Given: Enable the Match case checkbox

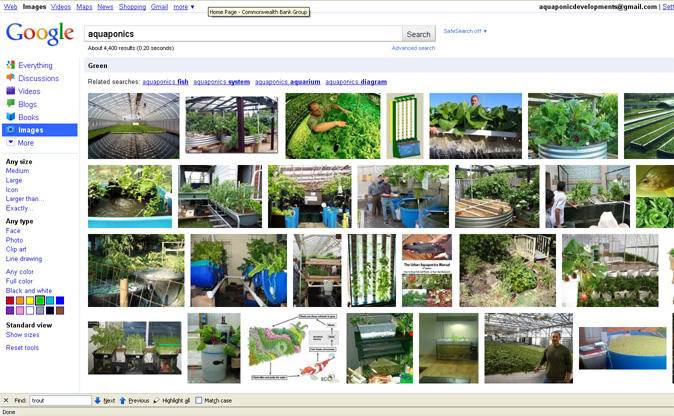Looking at the screenshot, I should click(x=199, y=400).
